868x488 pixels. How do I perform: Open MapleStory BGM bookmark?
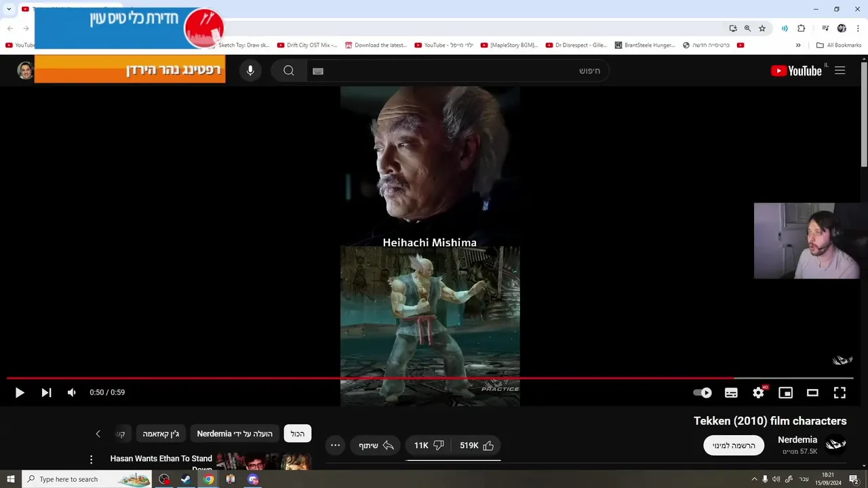[509, 45]
